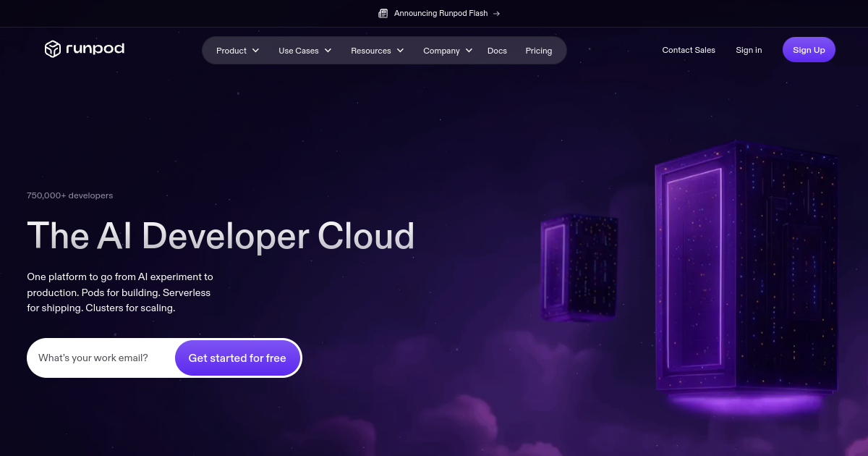Click the runpod wordmark text

pyautogui.click(x=95, y=49)
